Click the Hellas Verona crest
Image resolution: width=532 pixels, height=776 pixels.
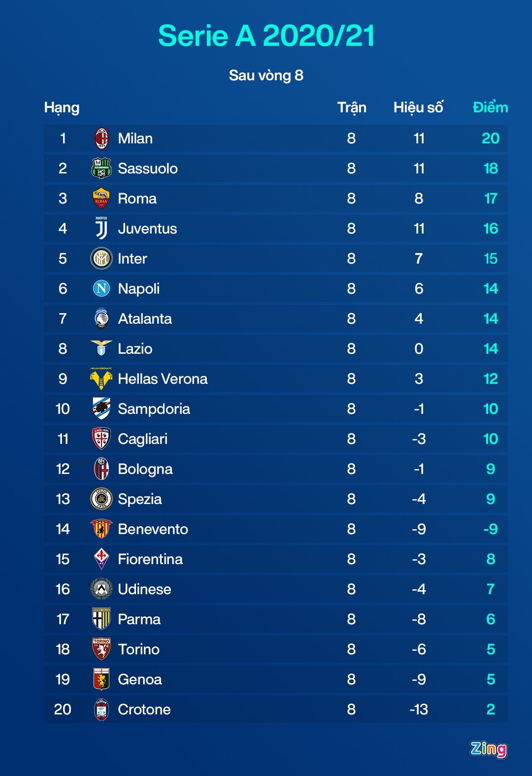(101, 379)
